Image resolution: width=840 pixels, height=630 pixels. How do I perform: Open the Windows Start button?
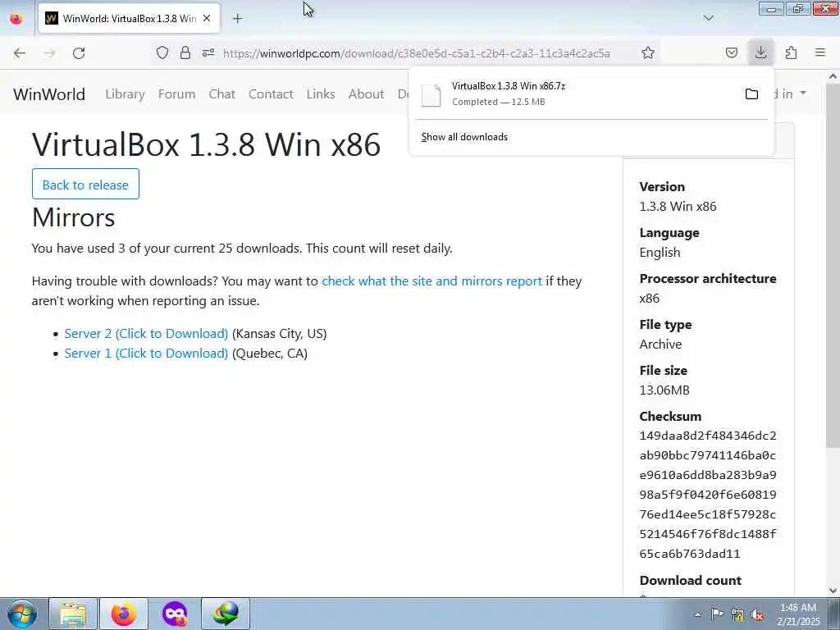pyautogui.click(x=22, y=614)
